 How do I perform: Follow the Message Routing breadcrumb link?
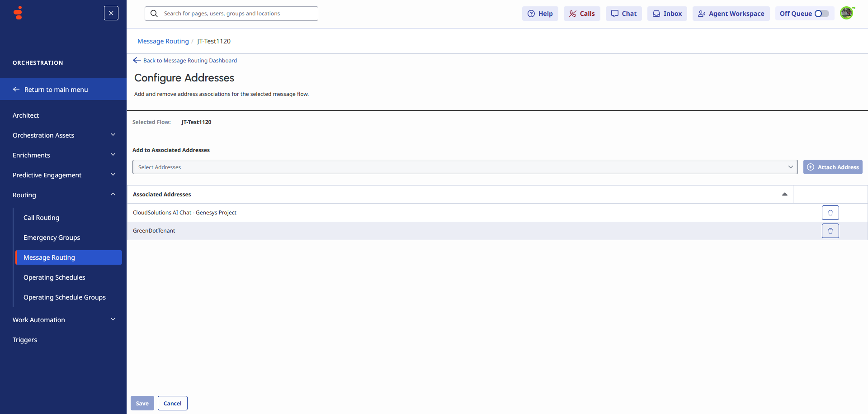tap(163, 41)
